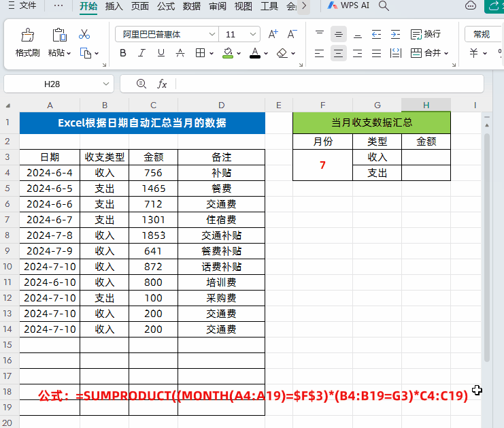Click the Justify alignment icon
The height and width of the screenshot is (428, 504).
point(376,53)
